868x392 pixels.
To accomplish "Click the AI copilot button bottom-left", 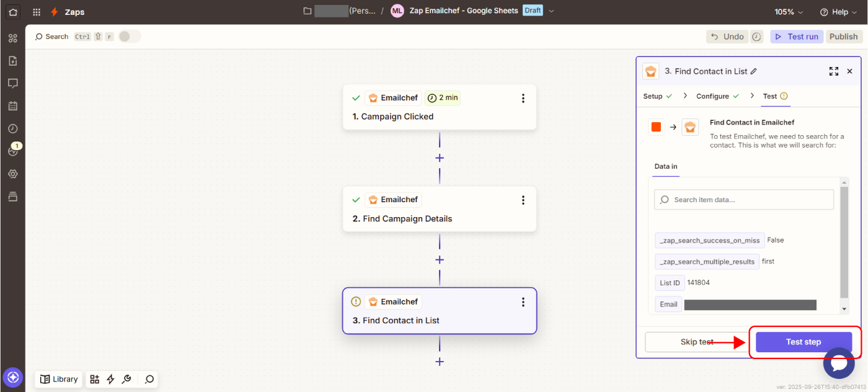I will [x=12, y=376].
